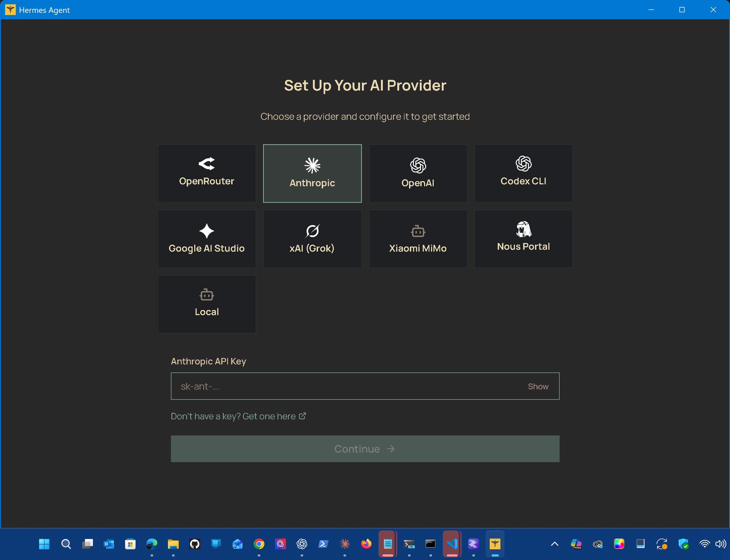The width and height of the screenshot is (730, 560).
Task: Choose Google AI Studio provider
Action: coord(207,239)
